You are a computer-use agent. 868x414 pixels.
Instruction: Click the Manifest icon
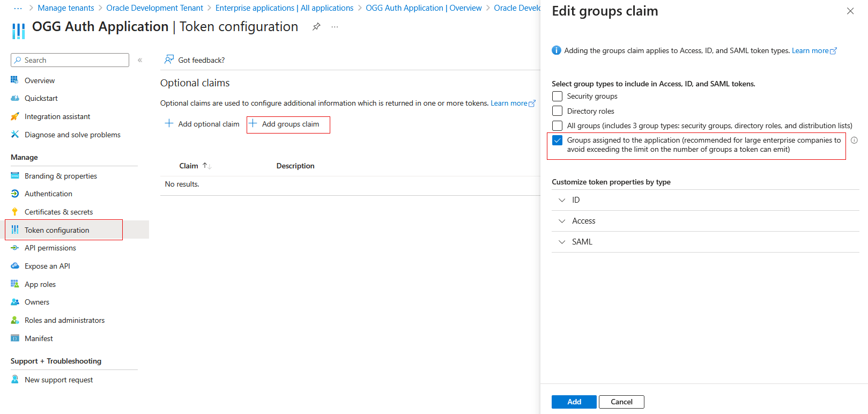15,338
